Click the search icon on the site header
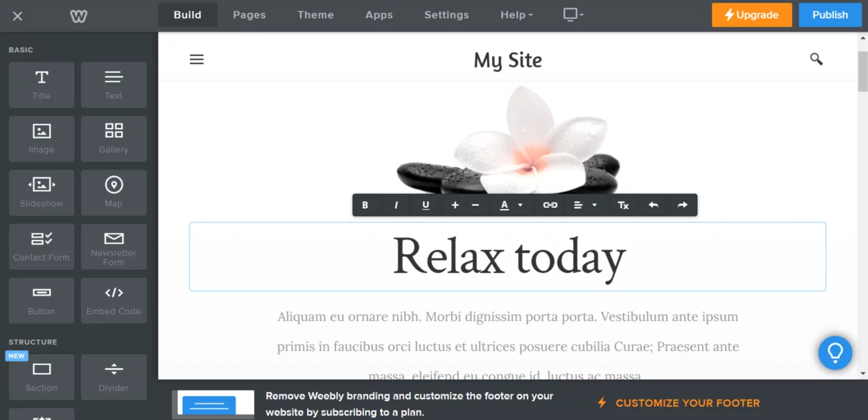This screenshot has width=868, height=420. [x=816, y=59]
